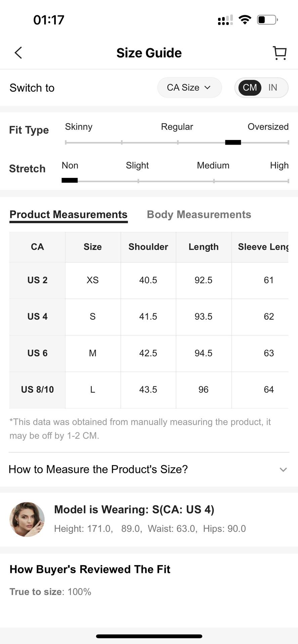Click the Stretch slider Non marker

(x=70, y=181)
